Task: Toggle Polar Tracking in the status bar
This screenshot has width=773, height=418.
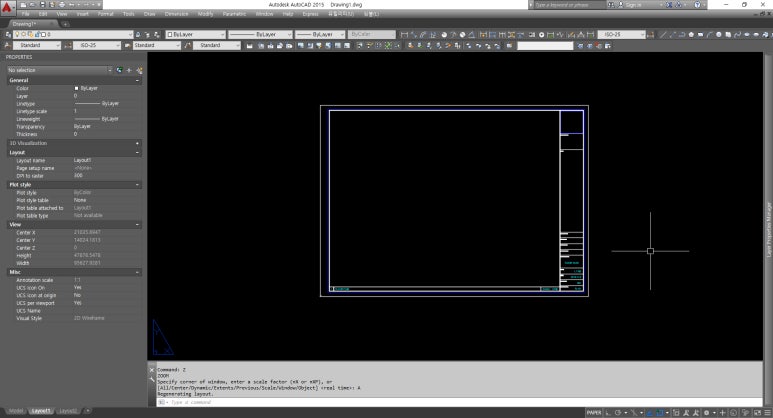Action: [x=618, y=413]
